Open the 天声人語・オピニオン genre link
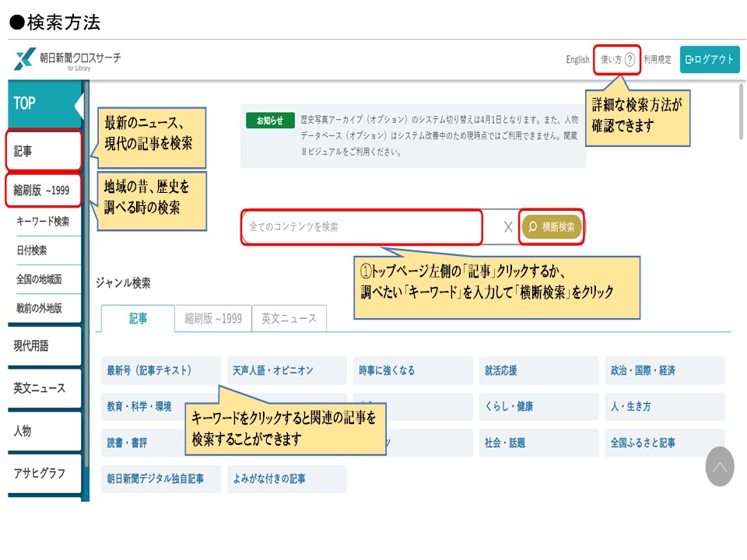Screen dimensions: 747x560 (x=287, y=370)
